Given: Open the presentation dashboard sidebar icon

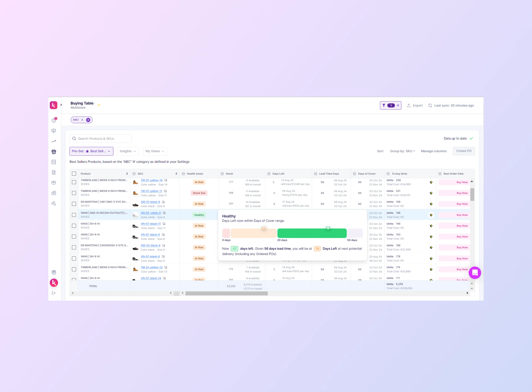Looking at the screenshot, I should click(54, 131).
